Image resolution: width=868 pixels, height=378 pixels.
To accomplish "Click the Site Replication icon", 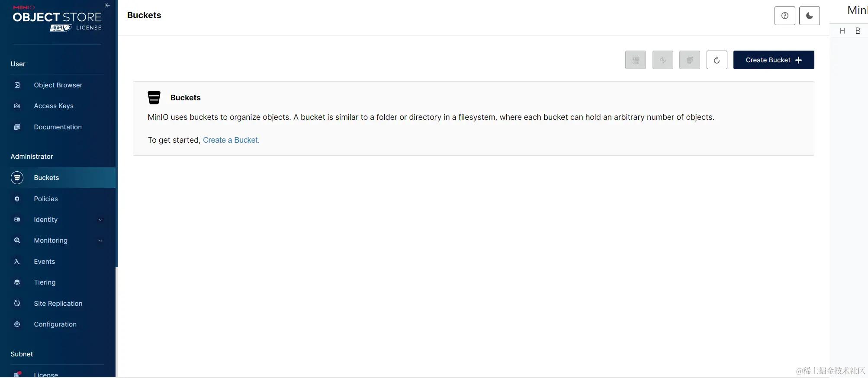I will (17, 304).
